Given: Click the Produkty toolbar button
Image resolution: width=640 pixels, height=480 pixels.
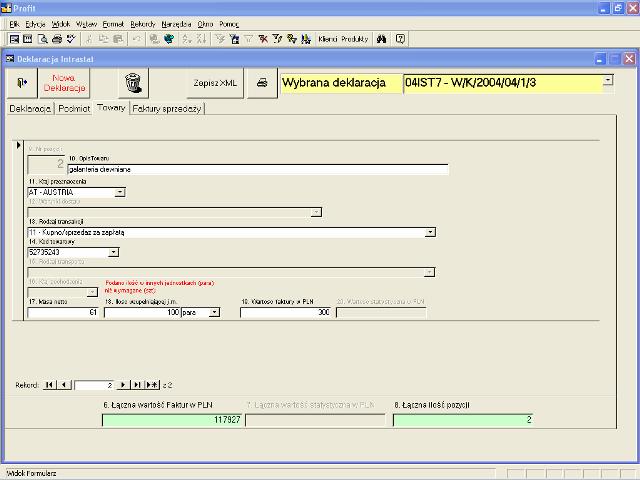Looking at the screenshot, I should (355, 39).
